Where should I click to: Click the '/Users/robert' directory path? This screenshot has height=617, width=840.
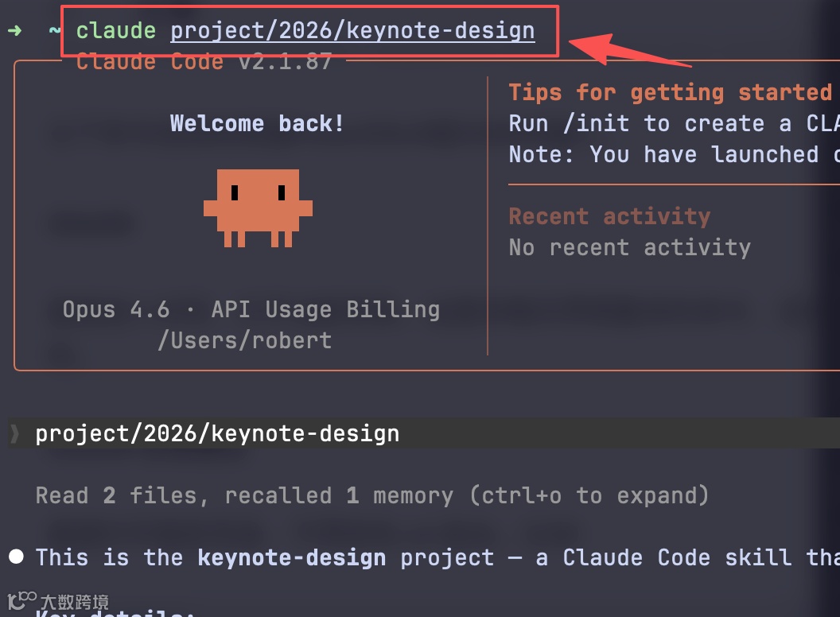[x=245, y=340]
